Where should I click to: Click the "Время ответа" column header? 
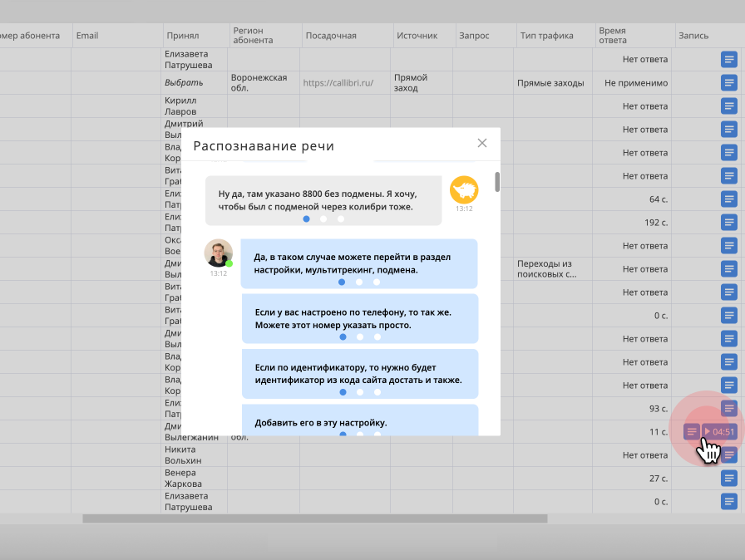click(x=613, y=36)
